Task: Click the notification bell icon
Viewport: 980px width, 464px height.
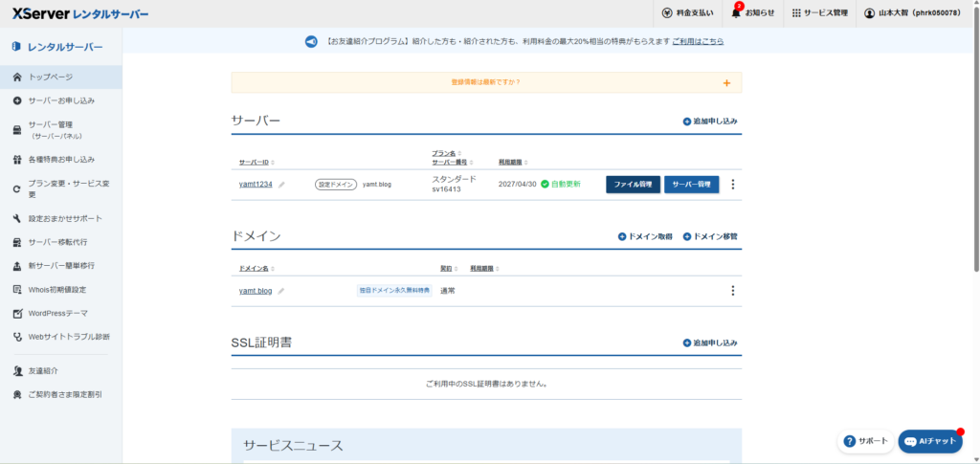Action: pyautogui.click(x=736, y=13)
